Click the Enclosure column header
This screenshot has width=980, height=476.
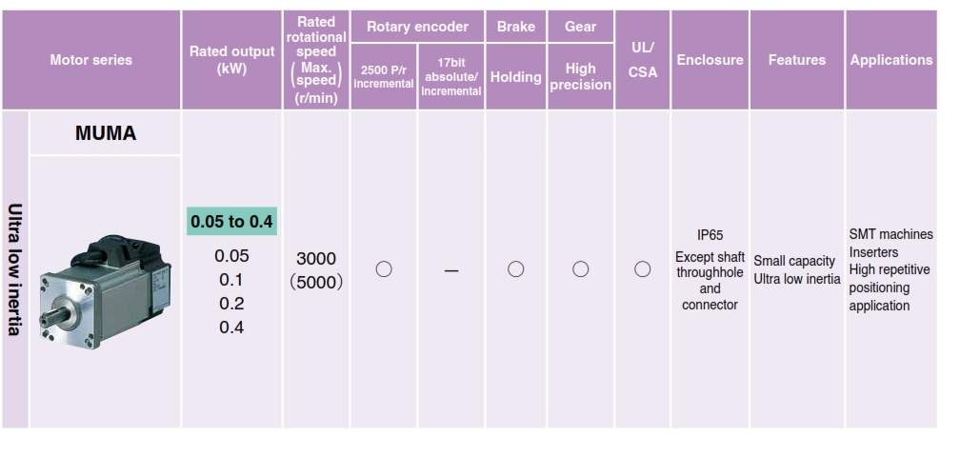pos(710,60)
